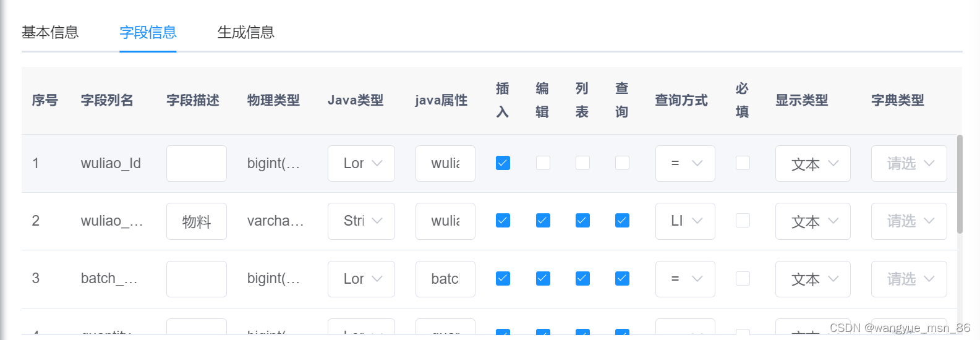This screenshot has width=980, height=340.
Task: Uncheck 查询 checkbox in batch row 3
Action: 622,278
